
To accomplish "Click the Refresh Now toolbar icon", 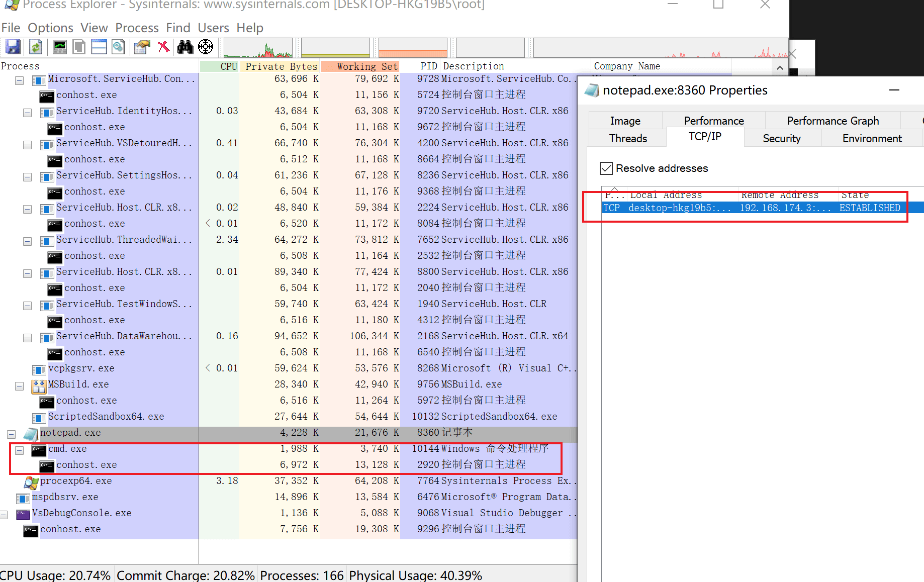I will [x=36, y=47].
